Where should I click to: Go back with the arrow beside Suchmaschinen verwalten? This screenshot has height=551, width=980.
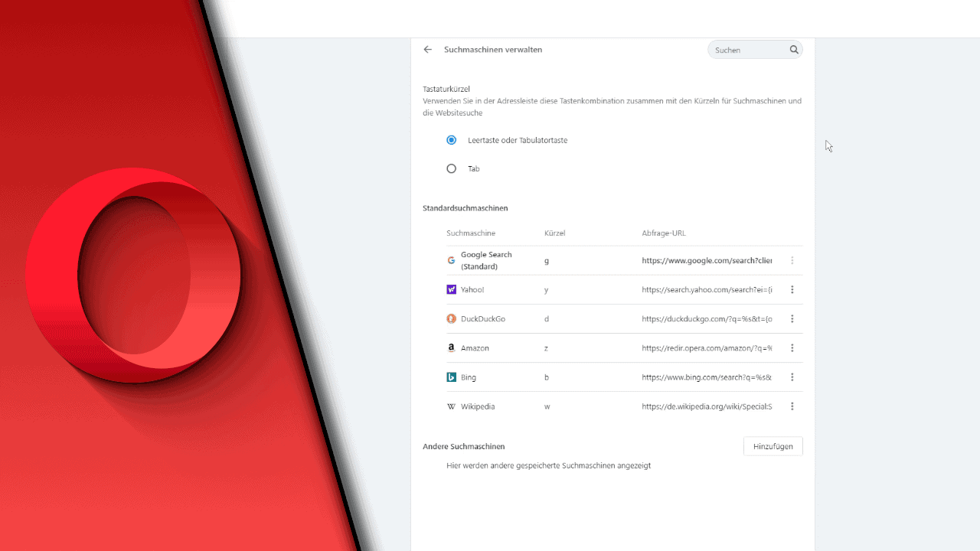pos(428,50)
